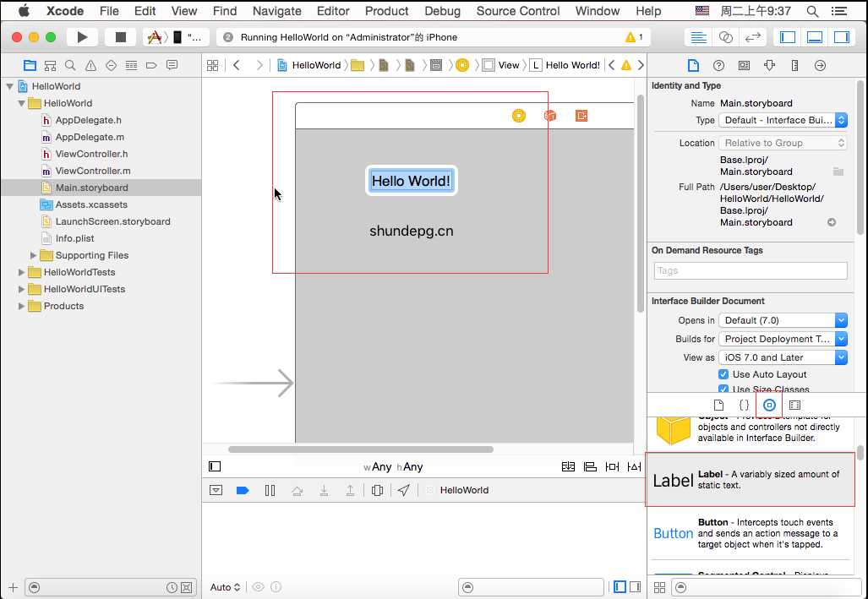Toggle Use Auto Layout checkbox
The height and width of the screenshot is (599, 868).
723,374
